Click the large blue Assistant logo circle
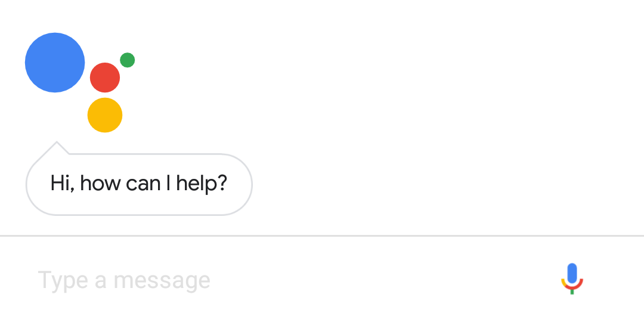 (x=55, y=63)
